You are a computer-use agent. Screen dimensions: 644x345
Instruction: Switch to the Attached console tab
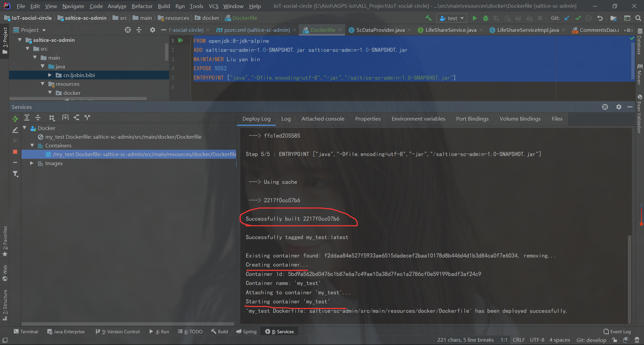[323, 119]
